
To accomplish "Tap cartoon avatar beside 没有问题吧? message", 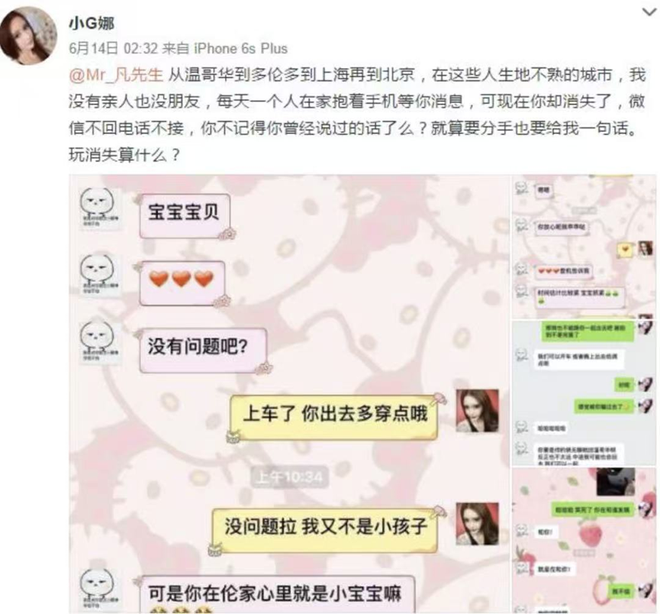I will coord(98,342).
